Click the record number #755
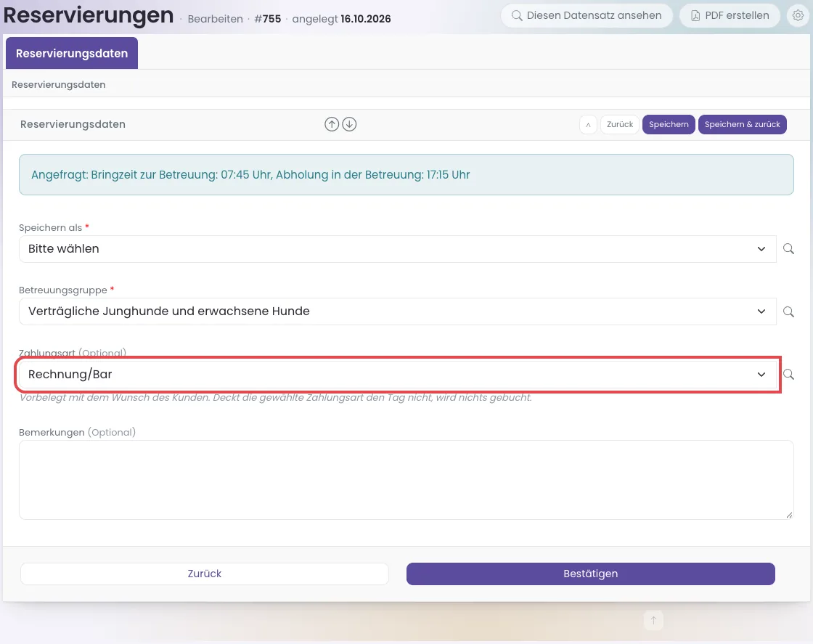 [x=268, y=19]
